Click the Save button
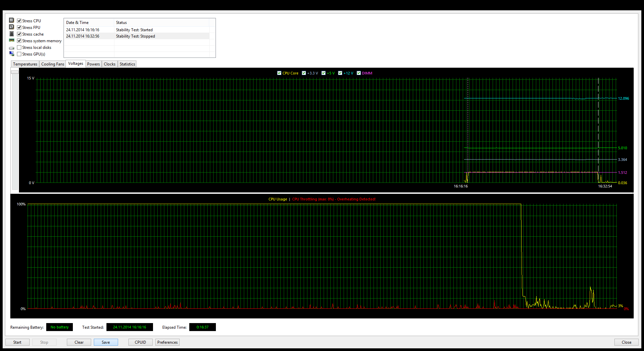 point(106,342)
